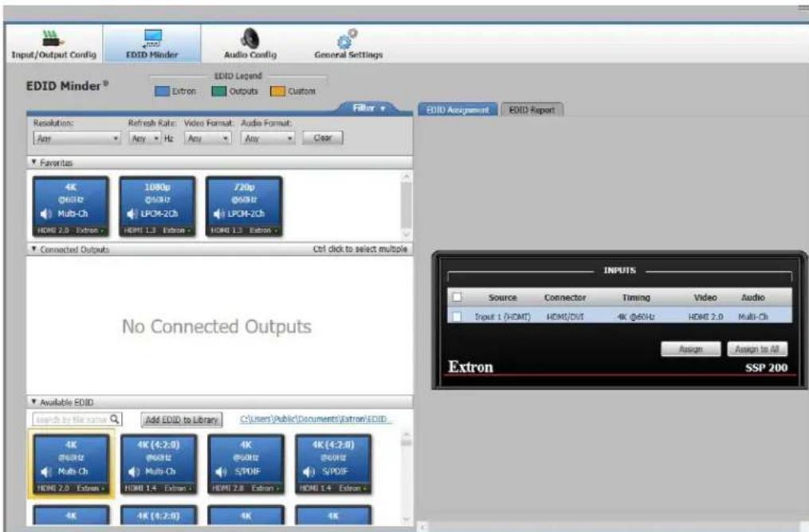This screenshot has width=809, height=532.
Task: Click Add EDID to Library button
Action: tap(182, 420)
